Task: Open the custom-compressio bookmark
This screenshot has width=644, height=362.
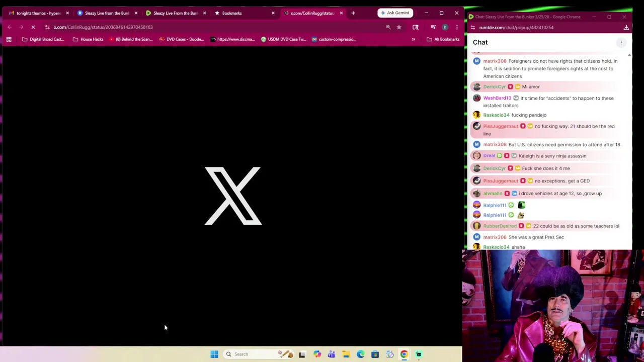Action: (334, 39)
